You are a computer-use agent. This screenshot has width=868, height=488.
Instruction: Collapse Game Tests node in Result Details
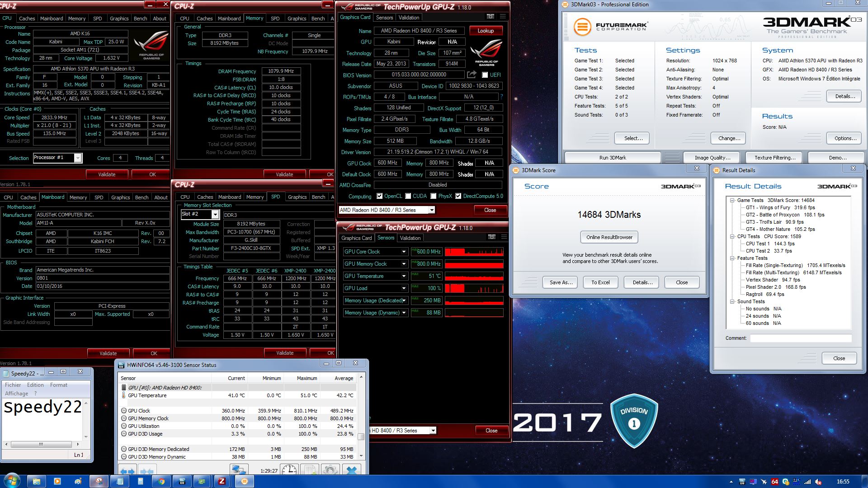click(x=732, y=200)
